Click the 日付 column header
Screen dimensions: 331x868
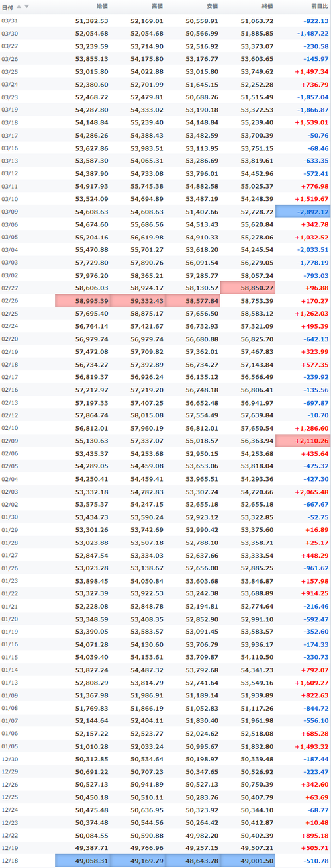6,7
